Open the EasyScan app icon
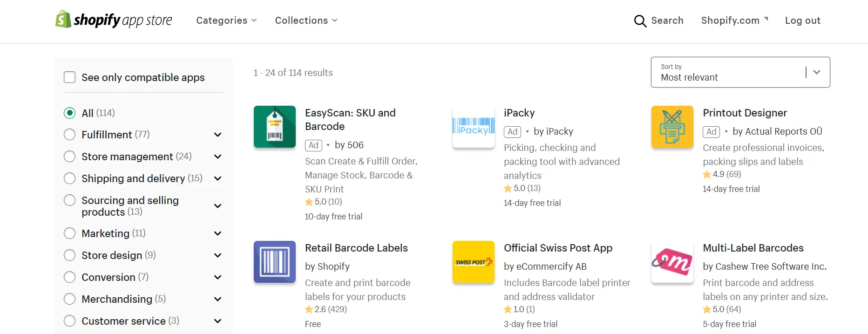The height and width of the screenshot is (334, 868). click(x=275, y=127)
